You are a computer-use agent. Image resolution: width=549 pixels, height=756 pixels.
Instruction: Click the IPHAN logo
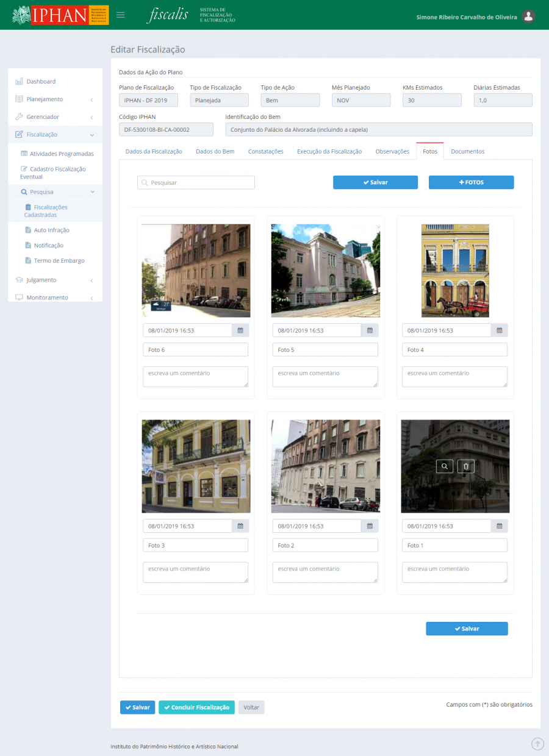[60, 15]
